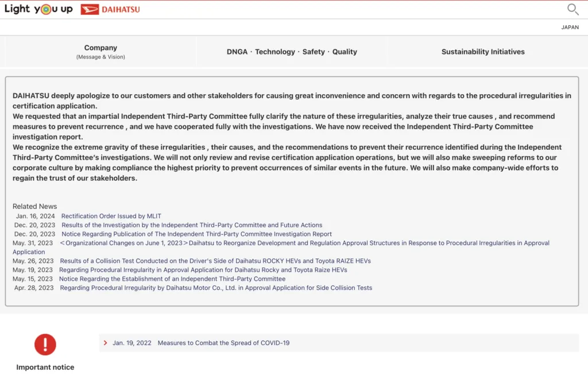Screen dimensions: 588x380
Task: Open Results of a Collision Test news
Action: tap(215, 261)
